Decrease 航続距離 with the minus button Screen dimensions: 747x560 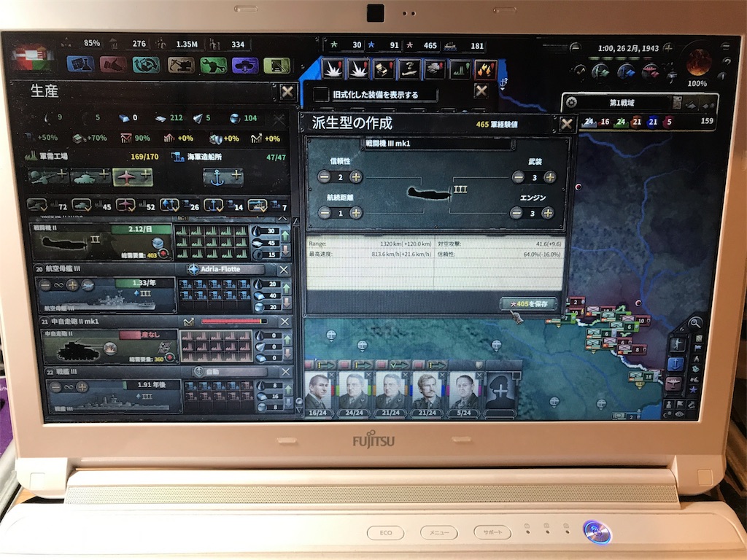click(x=325, y=213)
